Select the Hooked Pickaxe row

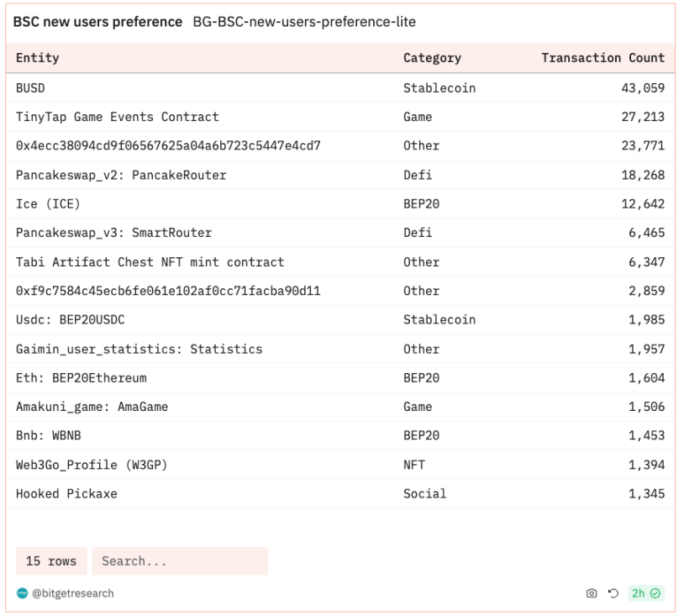click(x=340, y=493)
